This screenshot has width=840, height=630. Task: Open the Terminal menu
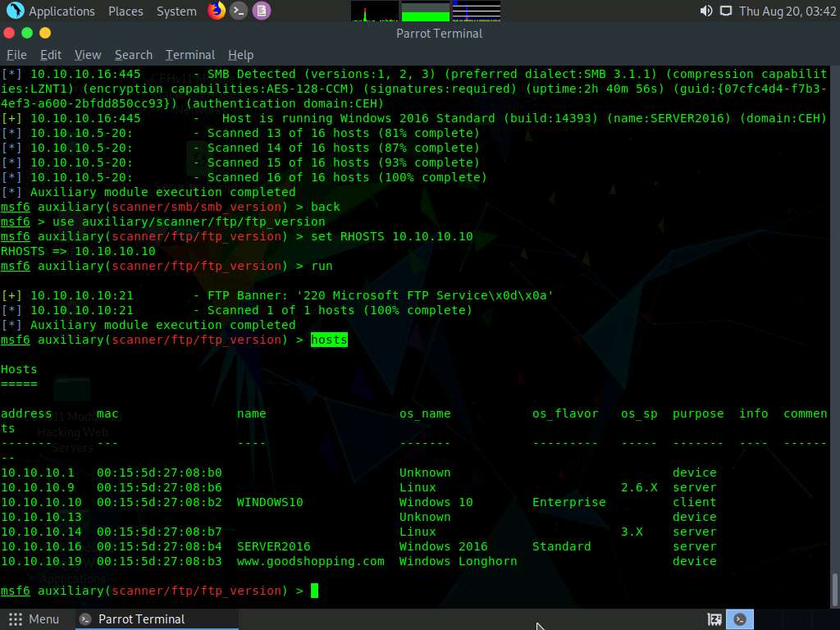(190, 55)
